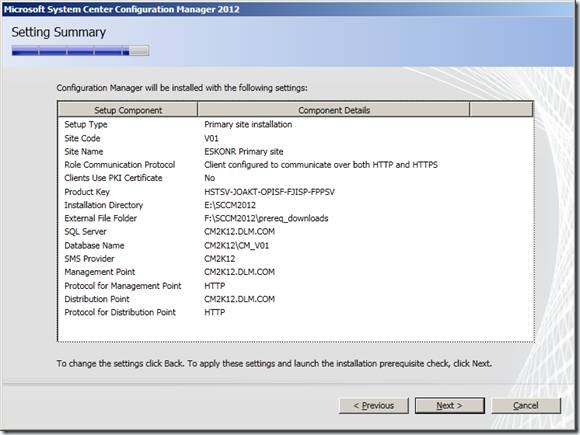Select the HTTP and HTTPS communication value
580x435 pixels.
pos(321,165)
